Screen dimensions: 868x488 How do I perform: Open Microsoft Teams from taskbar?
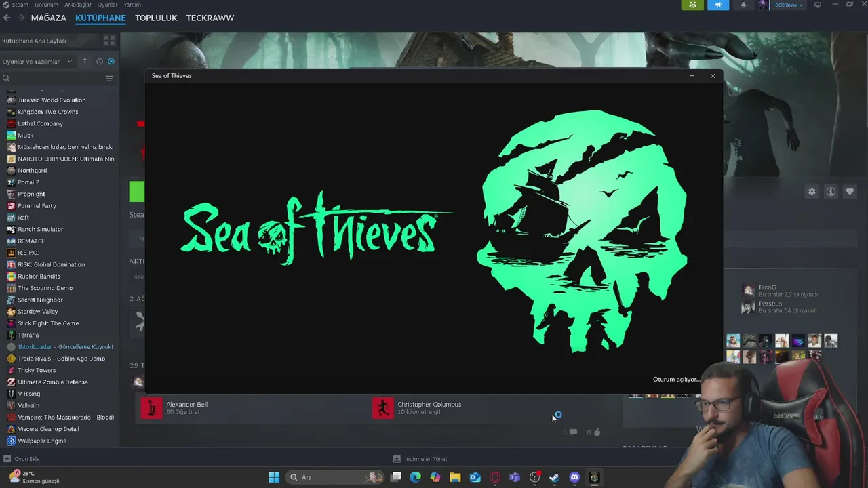[515, 477]
